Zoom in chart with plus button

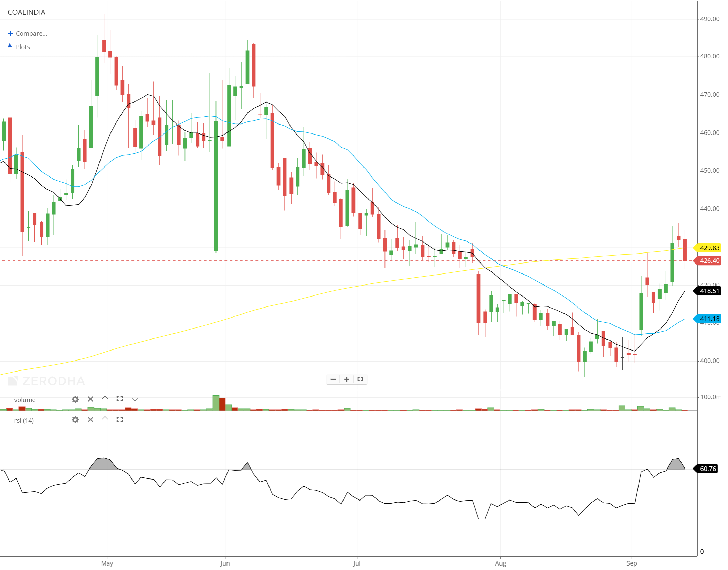(347, 379)
